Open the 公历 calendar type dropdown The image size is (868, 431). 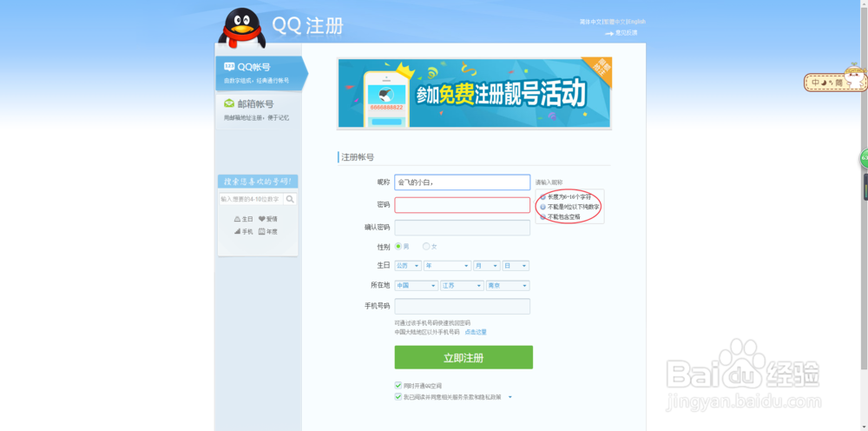[408, 266]
